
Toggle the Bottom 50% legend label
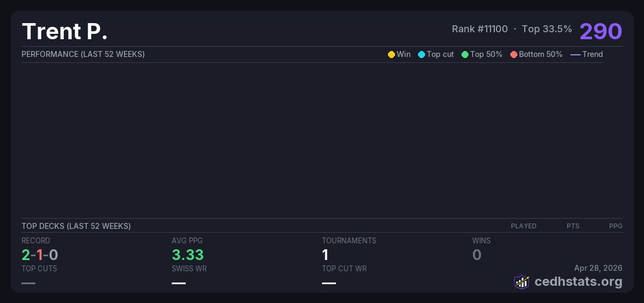click(540, 54)
